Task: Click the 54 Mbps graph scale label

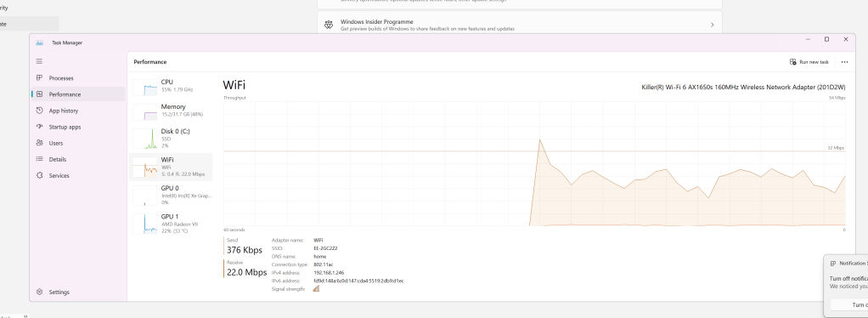Action: coord(837,98)
